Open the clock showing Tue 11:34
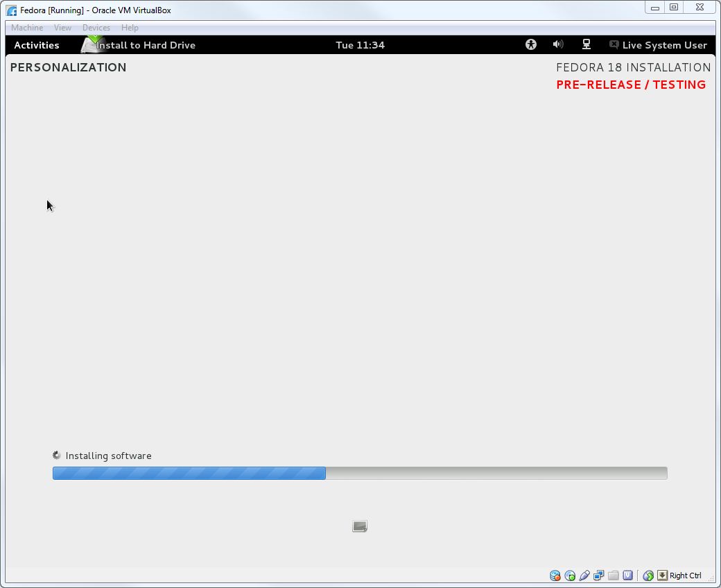 click(360, 45)
